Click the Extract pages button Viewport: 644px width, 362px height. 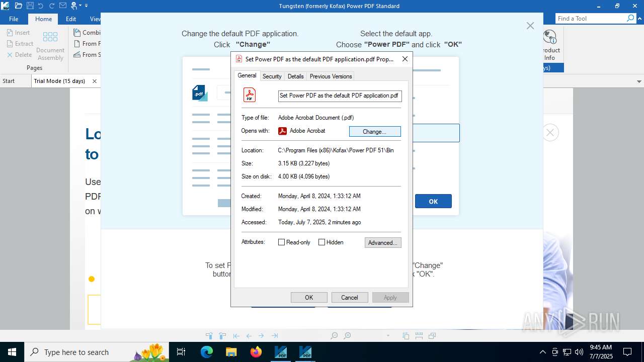point(20,44)
